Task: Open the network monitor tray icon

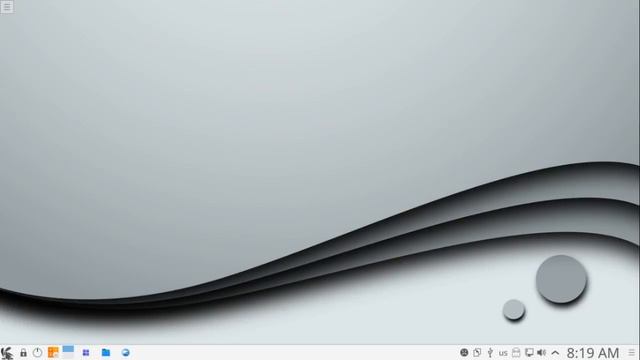Action: click(x=529, y=353)
